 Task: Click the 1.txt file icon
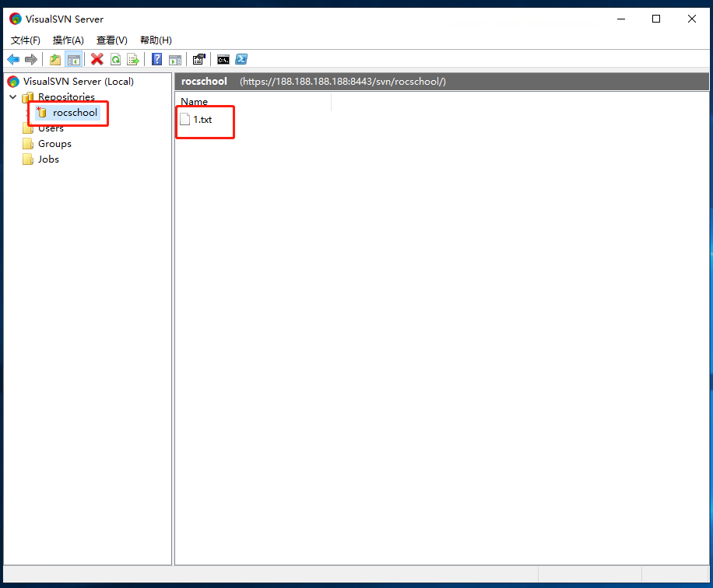(x=185, y=120)
